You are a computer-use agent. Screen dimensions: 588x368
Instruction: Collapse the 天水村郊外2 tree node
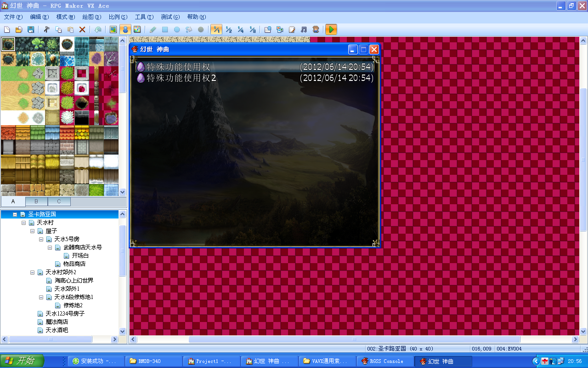point(32,272)
